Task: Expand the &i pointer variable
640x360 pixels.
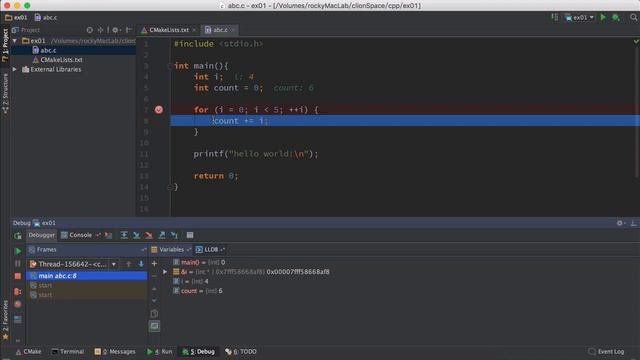Action: click(x=165, y=272)
